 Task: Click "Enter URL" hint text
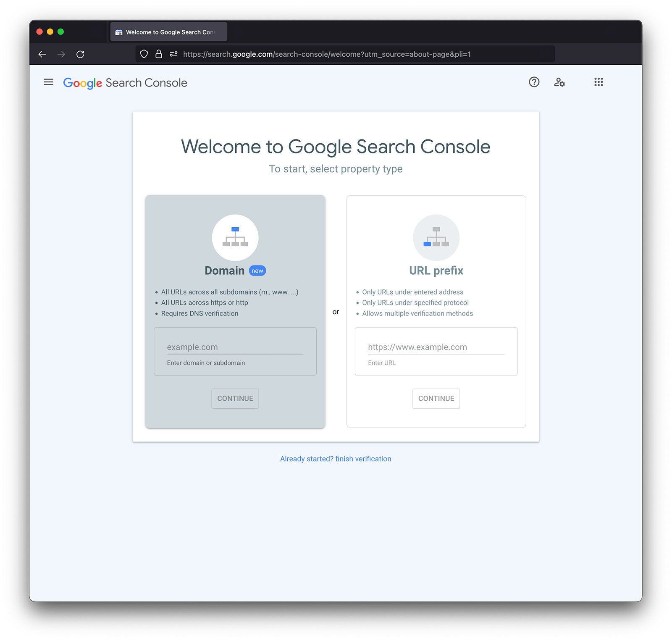pyautogui.click(x=382, y=363)
